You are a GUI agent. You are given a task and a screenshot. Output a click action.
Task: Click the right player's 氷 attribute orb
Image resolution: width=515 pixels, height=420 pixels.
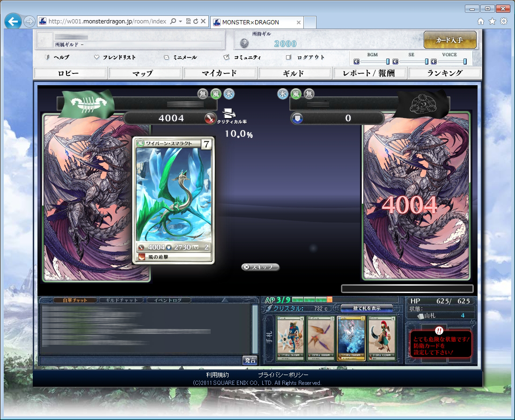pyautogui.click(x=282, y=94)
